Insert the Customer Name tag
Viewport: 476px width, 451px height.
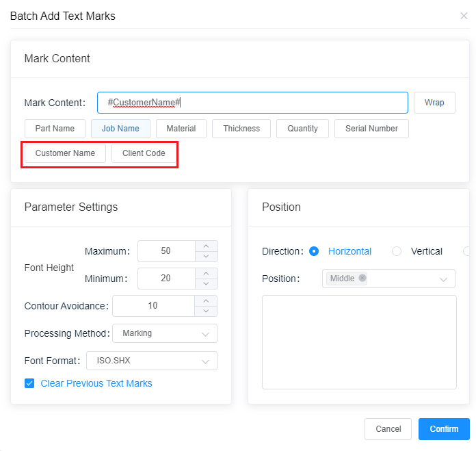pos(65,153)
